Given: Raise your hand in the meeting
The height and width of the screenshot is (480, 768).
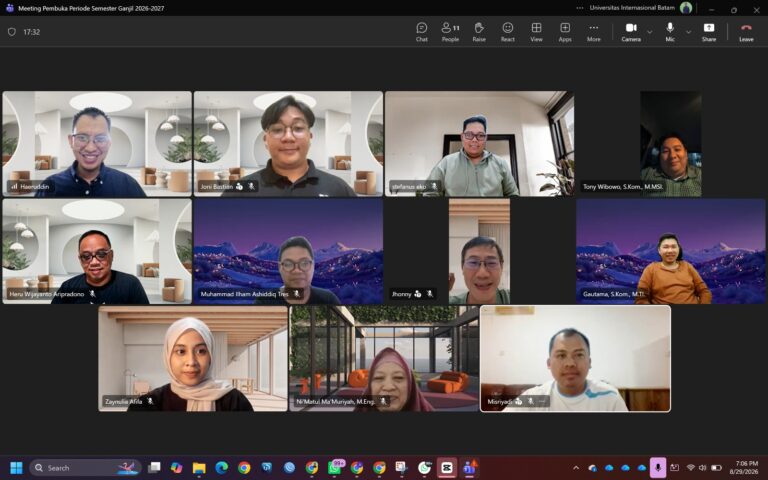Looking at the screenshot, I should coord(479,32).
